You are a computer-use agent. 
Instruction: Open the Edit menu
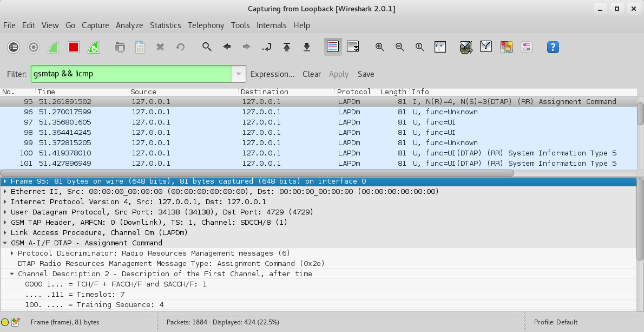click(28, 25)
